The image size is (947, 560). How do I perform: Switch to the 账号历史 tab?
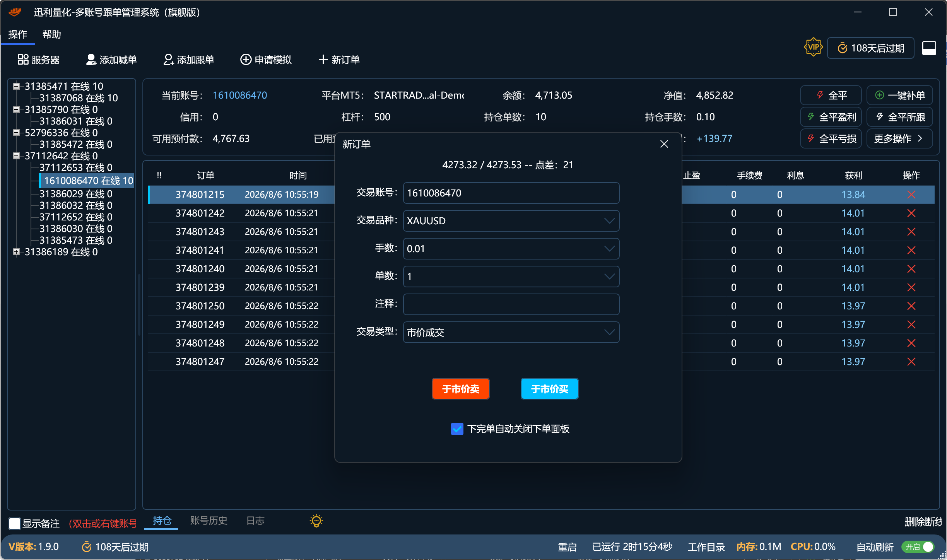(209, 521)
